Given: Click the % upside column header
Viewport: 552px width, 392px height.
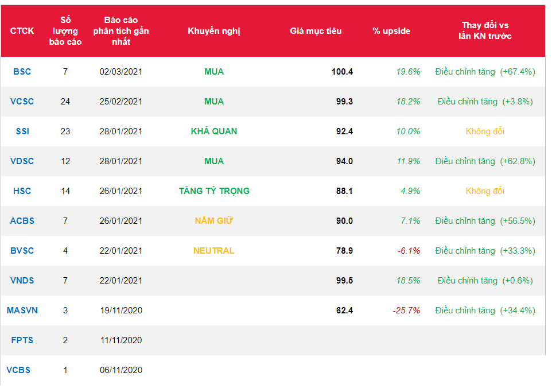Looking at the screenshot, I should pos(391,31).
